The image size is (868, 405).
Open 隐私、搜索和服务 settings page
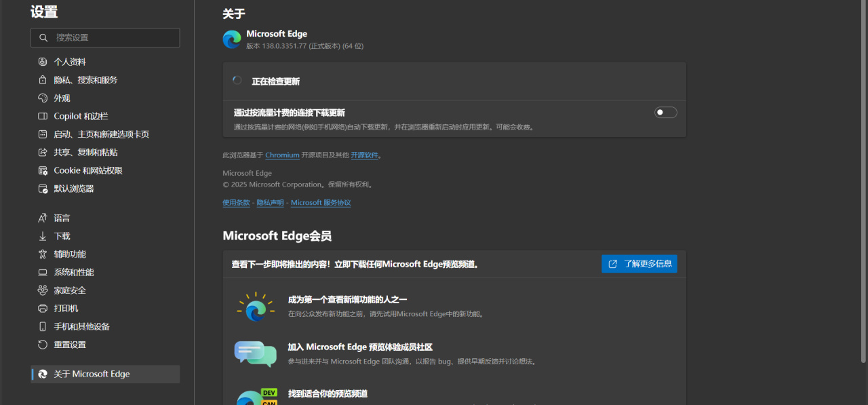point(105,80)
